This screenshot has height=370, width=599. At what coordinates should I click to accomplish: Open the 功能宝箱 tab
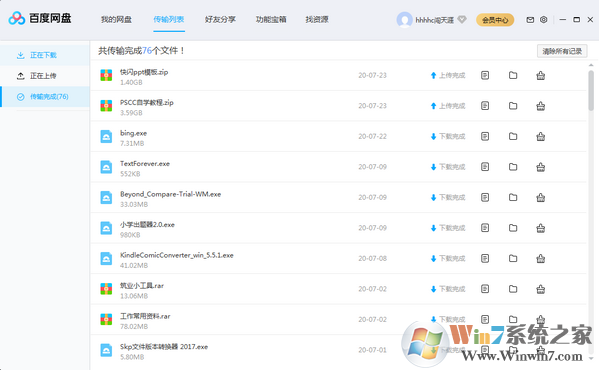click(271, 19)
